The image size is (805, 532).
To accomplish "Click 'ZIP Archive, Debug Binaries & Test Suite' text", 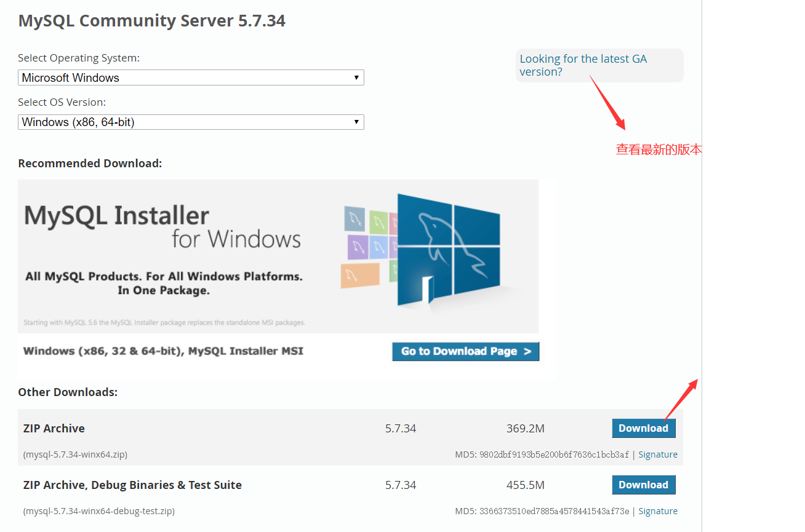I will point(132,485).
